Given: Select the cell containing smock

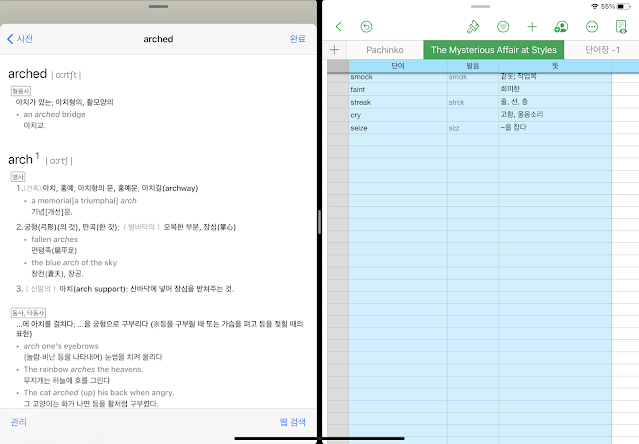Looking at the screenshot, I should coord(398,77).
